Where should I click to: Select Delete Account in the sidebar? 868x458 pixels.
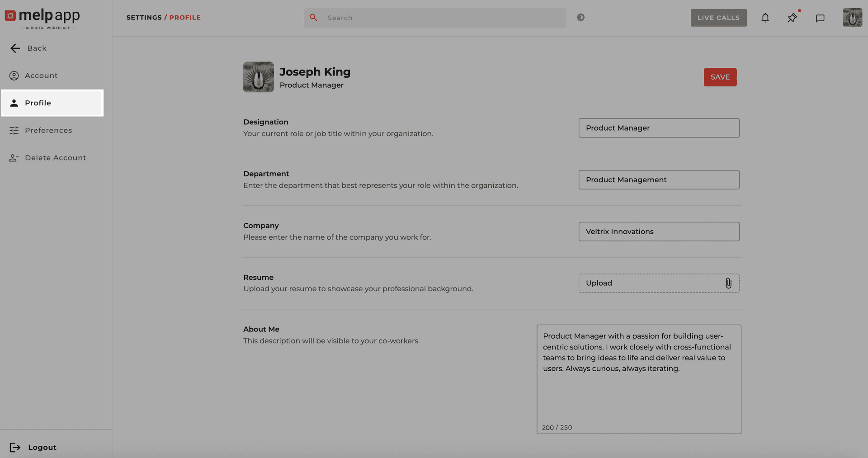(55, 157)
